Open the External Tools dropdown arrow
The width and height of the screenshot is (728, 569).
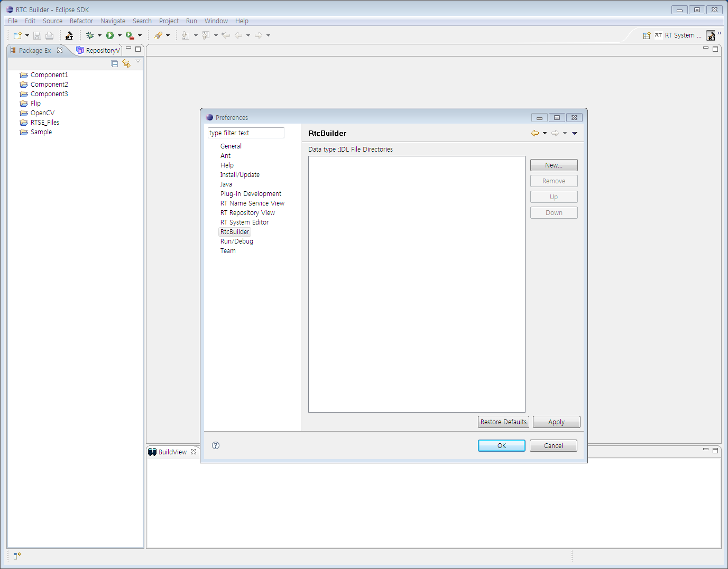pos(140,35)
